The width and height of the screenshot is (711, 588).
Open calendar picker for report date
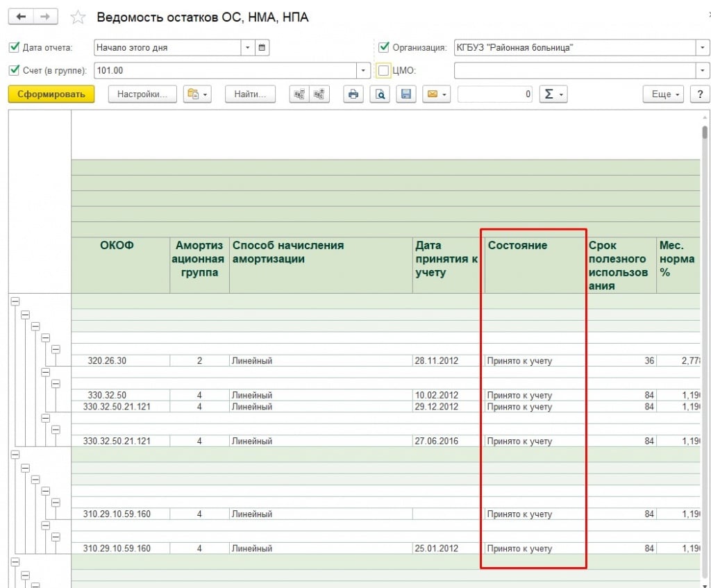(262, 48)
